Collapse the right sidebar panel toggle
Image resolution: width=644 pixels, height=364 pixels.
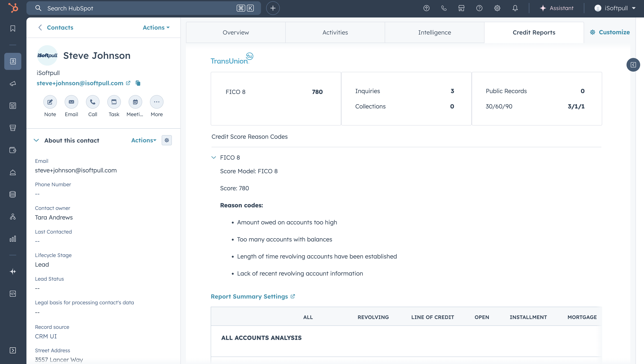tap(633, 65)
